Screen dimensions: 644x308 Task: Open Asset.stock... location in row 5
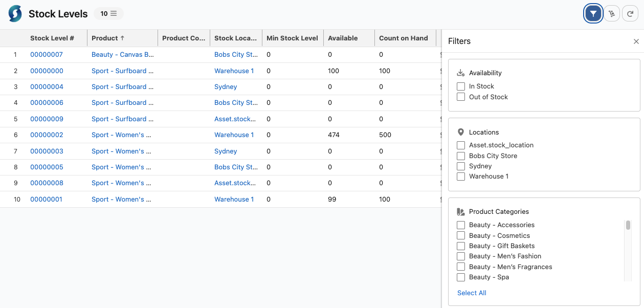pyautogui.click(x=235, y=119)
